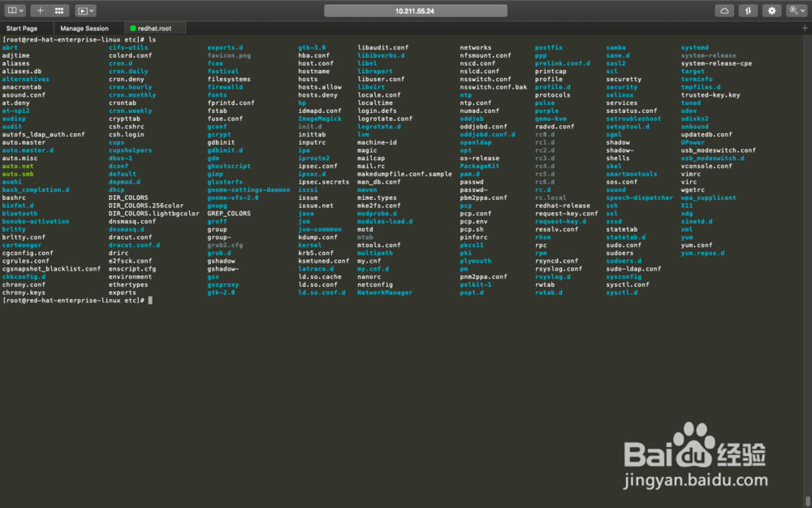
Task: Click makedumpfile.conf.sample file name
Action: click(404, 174)
